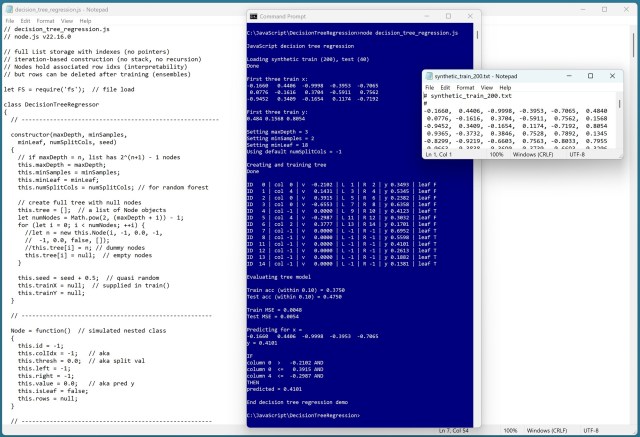Click the synthetic_train_200.txt Notepad title icon
This screenshot has height=437, width=640.
click(x=430, y=76)
